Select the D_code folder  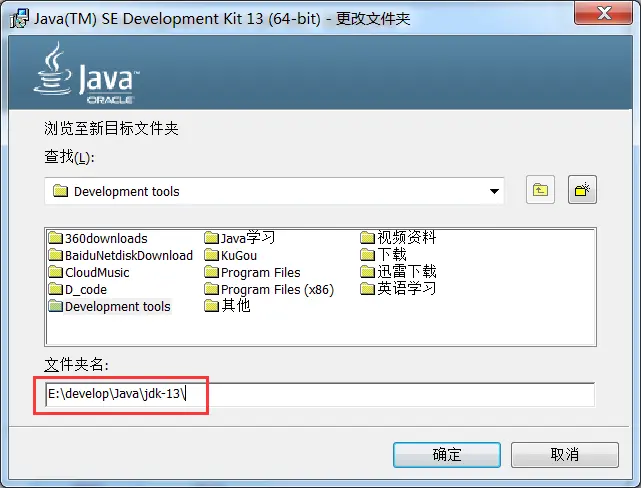pos(78,289)
